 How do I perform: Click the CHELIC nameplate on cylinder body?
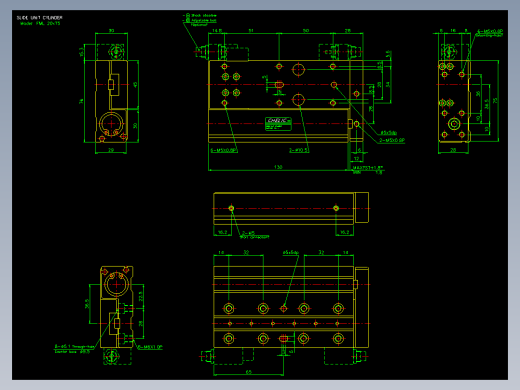(x=278, y=123)
